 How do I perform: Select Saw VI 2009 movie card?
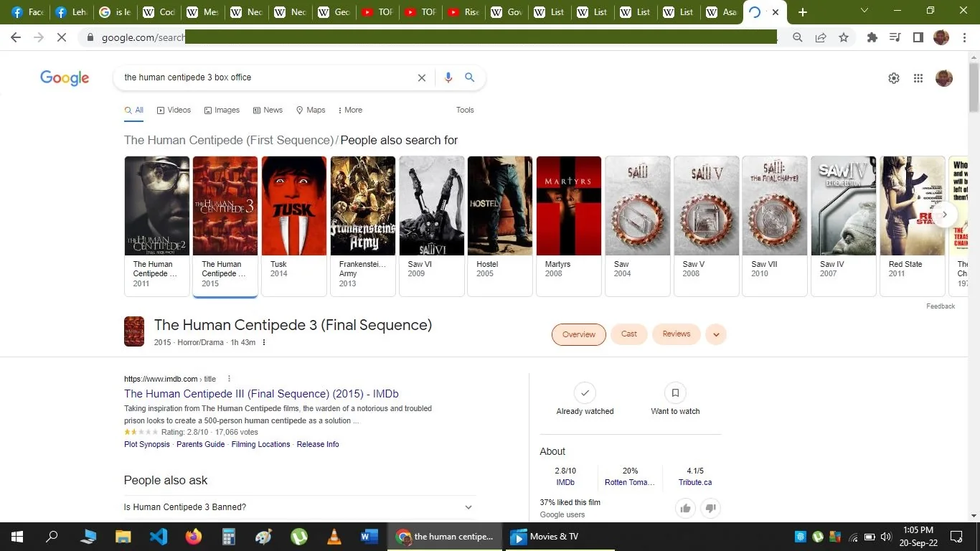click(431, 226)
